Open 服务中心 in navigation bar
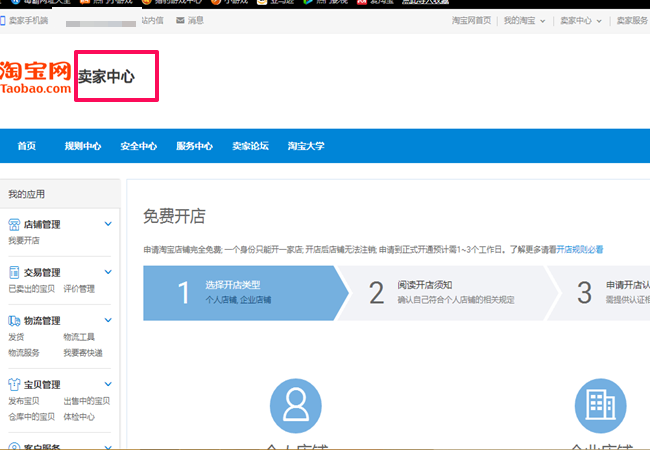650x450 pixels. pos(194,146)
